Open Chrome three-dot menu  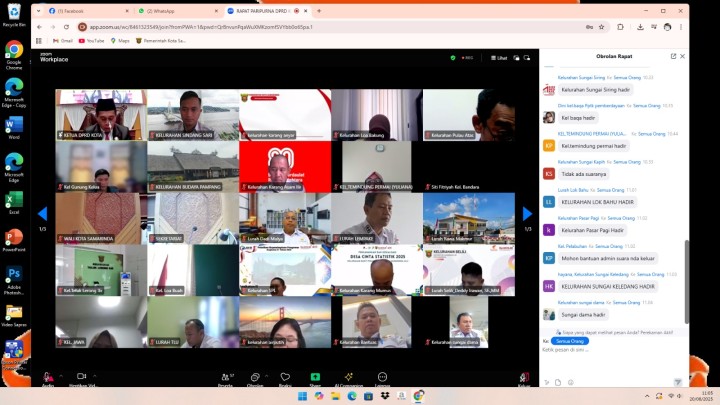tap(681, 27)
